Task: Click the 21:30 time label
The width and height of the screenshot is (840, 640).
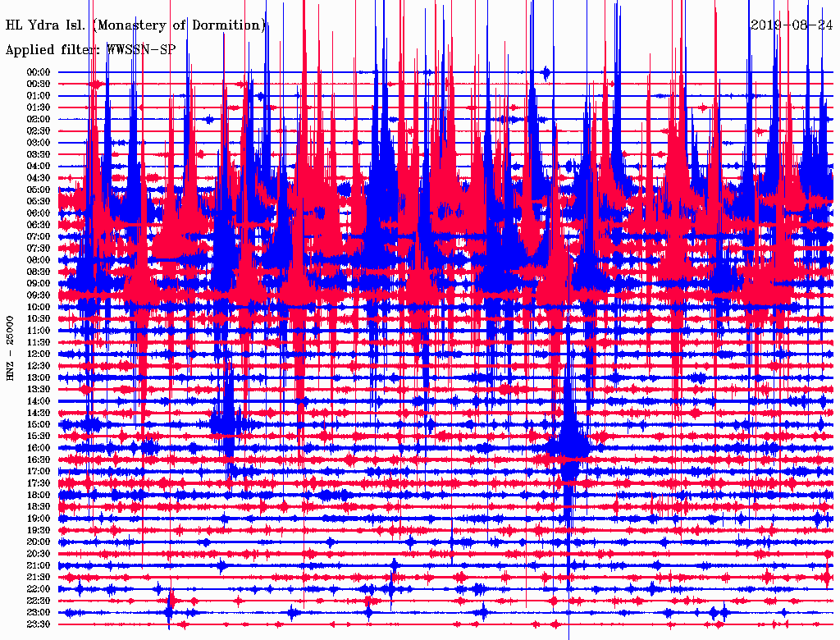Action: click(x=38, y=578)
